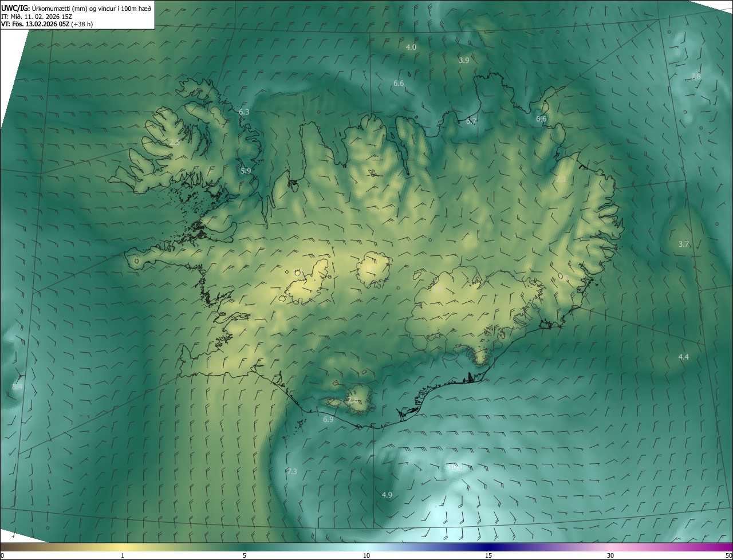
Task: Click the 3.9 value label on the map
Action: click(464, 60)
